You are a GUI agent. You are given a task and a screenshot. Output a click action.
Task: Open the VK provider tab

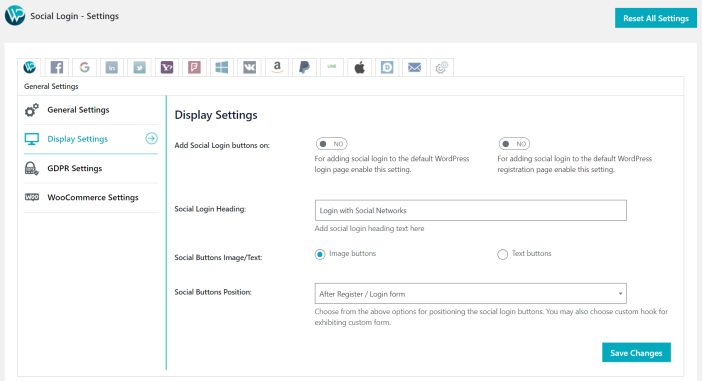pyautogui.click(x=249, y=68)
